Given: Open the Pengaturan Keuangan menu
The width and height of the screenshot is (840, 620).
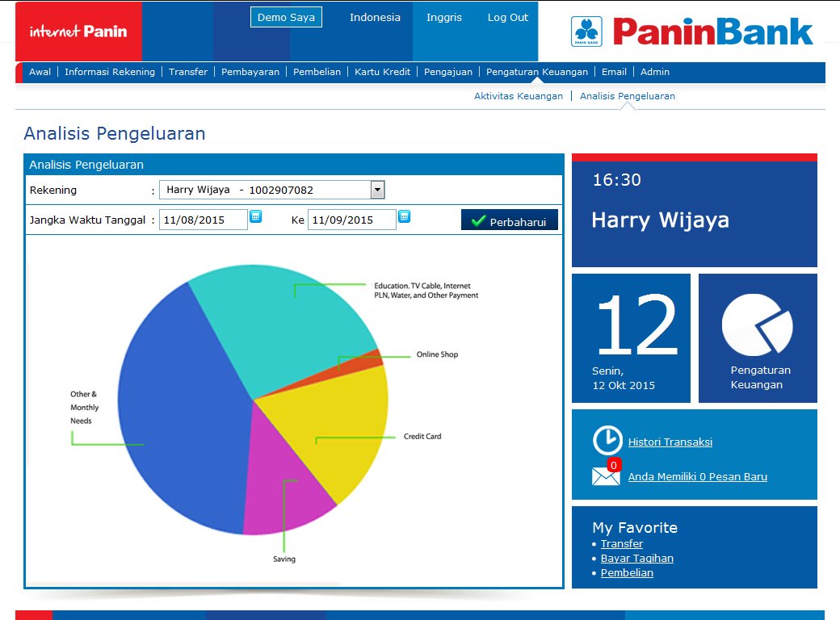Looking at the screenshot, I should tap(537, 72).
